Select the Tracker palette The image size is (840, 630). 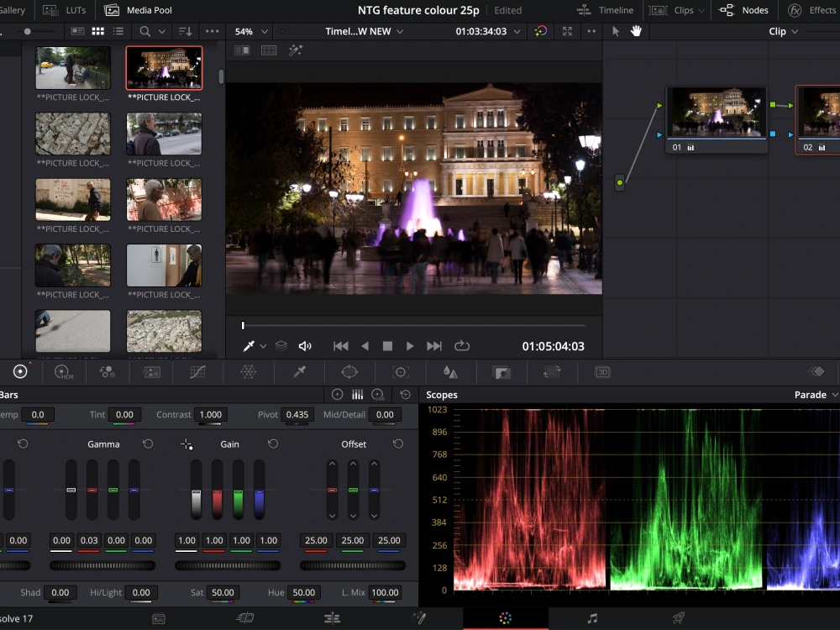point(401,372)
